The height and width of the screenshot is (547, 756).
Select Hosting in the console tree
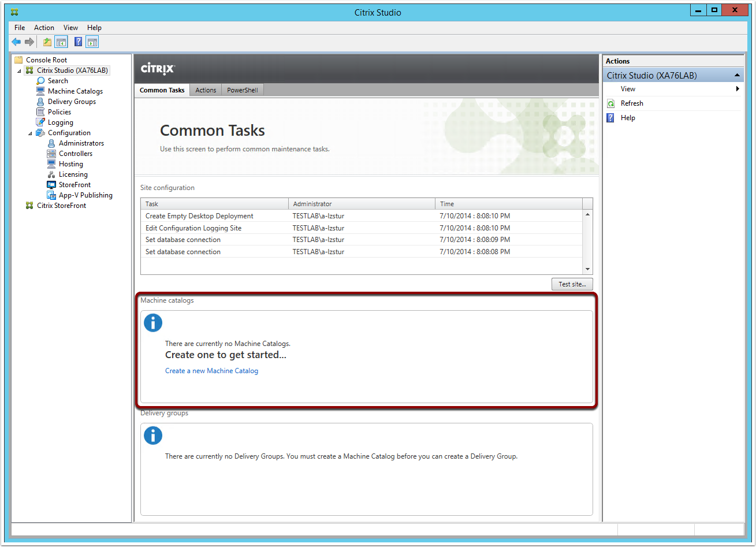[71, 164]
